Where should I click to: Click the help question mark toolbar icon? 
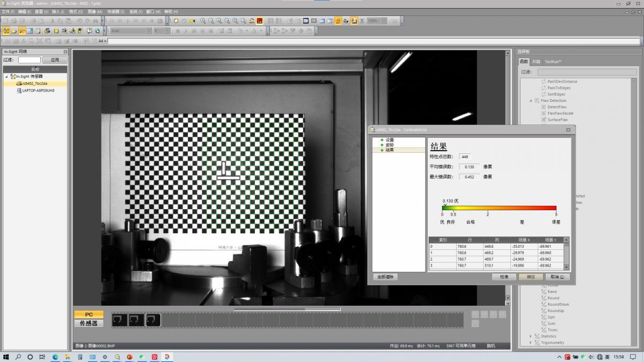(89, 31)
